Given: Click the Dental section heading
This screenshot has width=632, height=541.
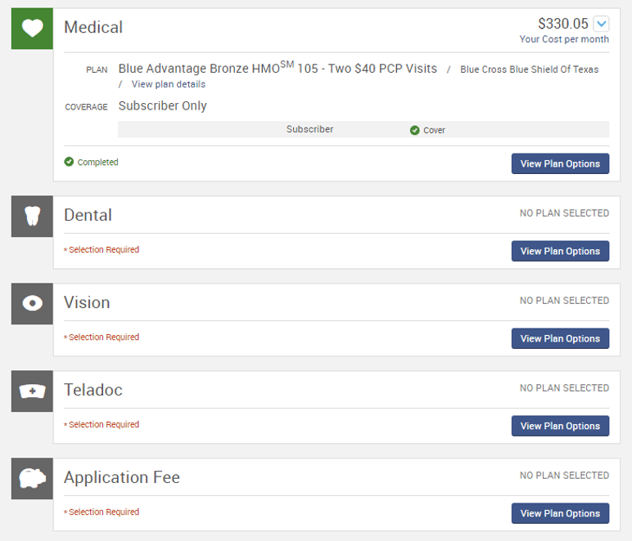Looking at the screenshot, I should (88, 215).
